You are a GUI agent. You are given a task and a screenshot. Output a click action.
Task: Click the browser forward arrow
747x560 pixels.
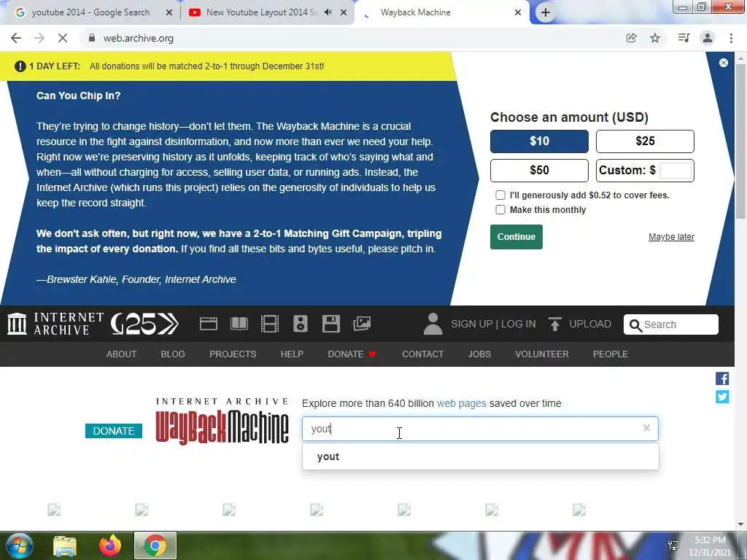click(39, 38)
